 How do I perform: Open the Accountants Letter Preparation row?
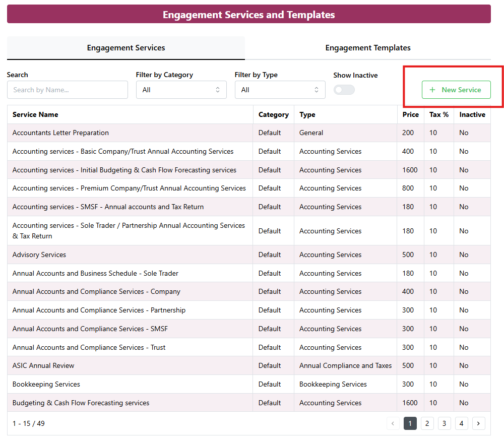coord(60,133)
